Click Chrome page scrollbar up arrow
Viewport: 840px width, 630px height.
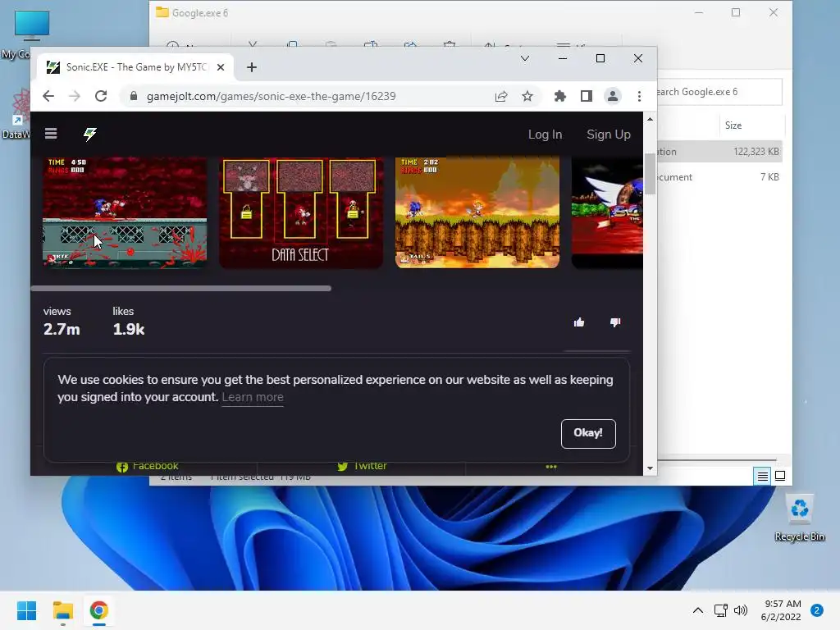tap(650, 119)
